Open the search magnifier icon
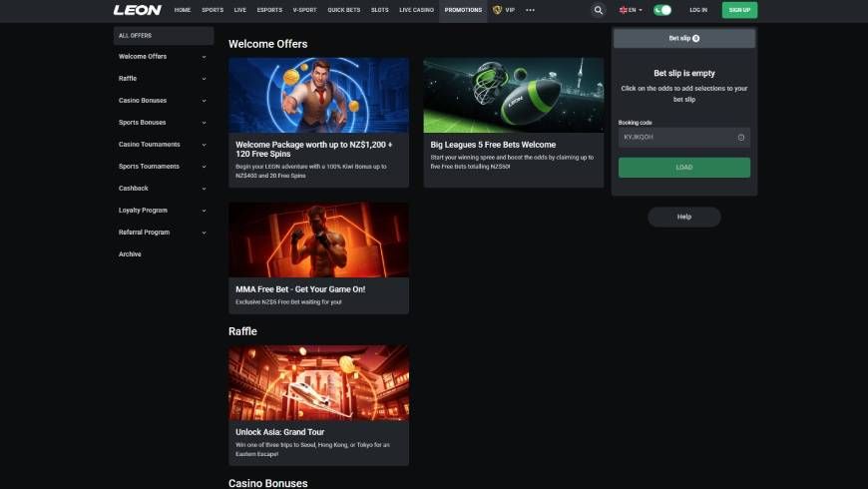The height and width of the screenshot is (489, 868). pos(598,10)
